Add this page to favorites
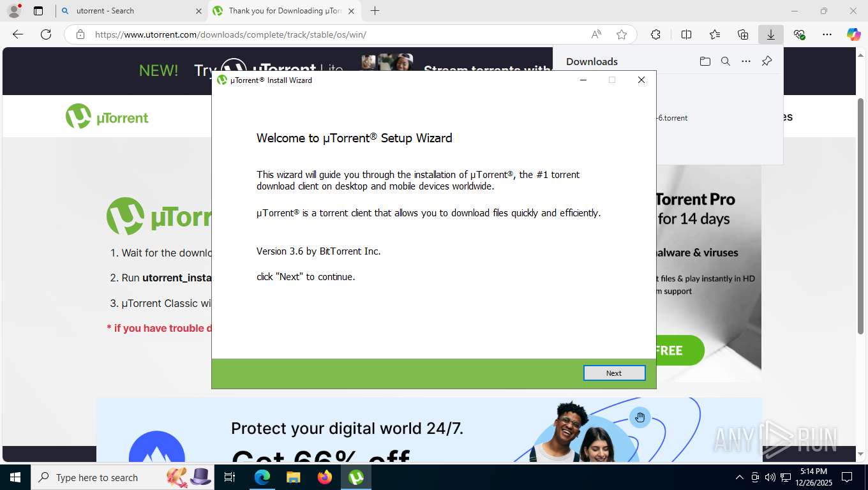This screenshot has height=490, width=868. (622, 34)
